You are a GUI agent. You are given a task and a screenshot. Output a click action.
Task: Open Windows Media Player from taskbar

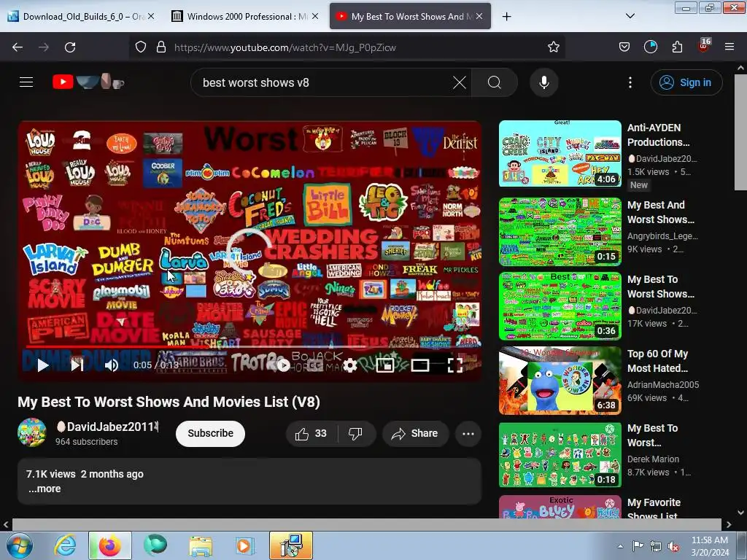pyautogui.click(x=244, y=545)
